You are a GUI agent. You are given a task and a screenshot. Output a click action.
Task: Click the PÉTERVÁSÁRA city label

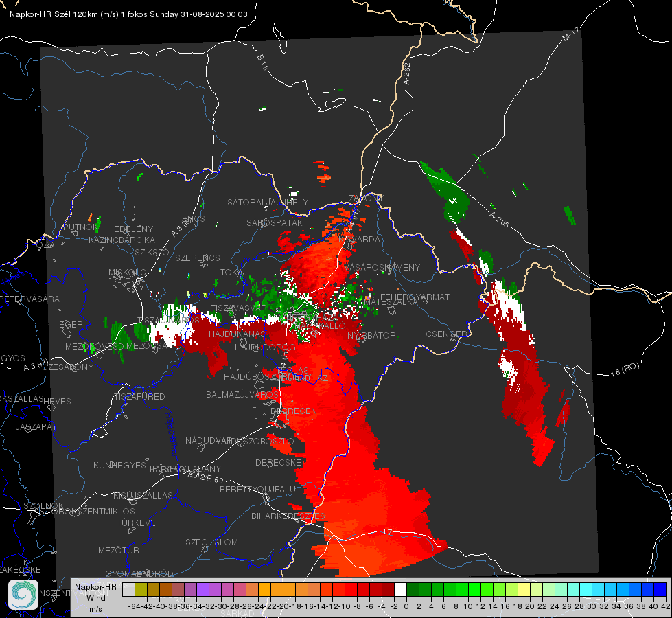[x=30, y=299]
